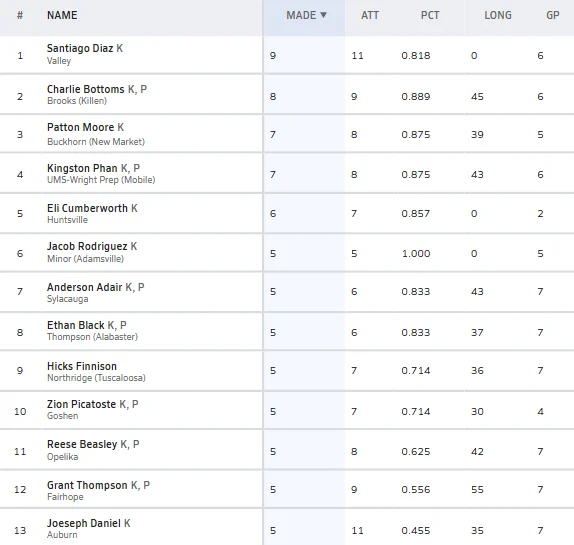Viewport: 574px width, 545px height.
Task: Open Zion Picatoste player link
Action: pos(81,404)
